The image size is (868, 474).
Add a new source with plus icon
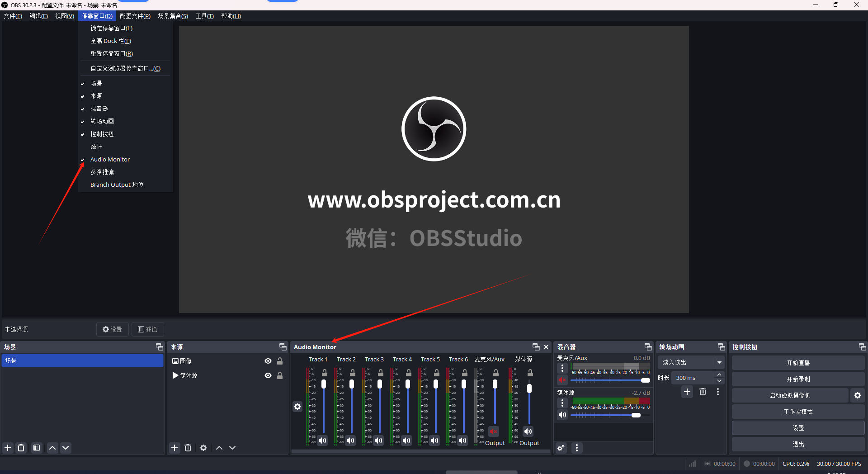175,448
